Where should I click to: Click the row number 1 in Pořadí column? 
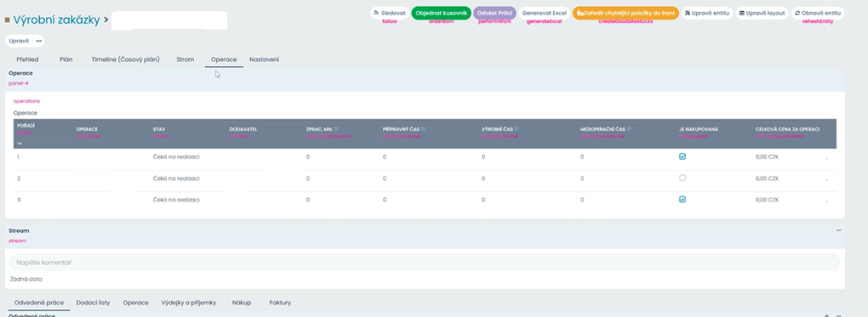pyautogui.click(x=19, y=157)
